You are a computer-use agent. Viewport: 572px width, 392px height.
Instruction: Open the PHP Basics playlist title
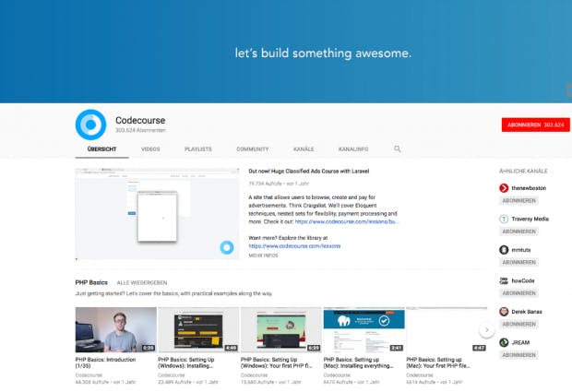[91, 282]
